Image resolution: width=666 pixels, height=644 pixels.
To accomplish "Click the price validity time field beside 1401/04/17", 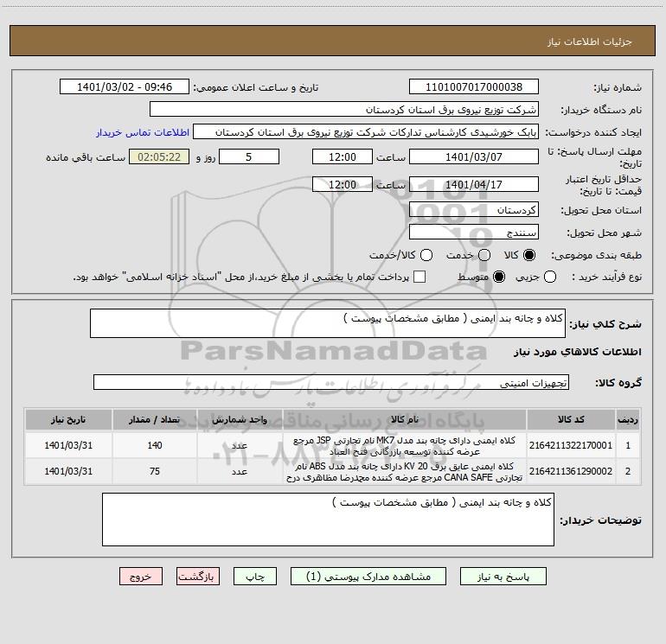I will point(343,184).
